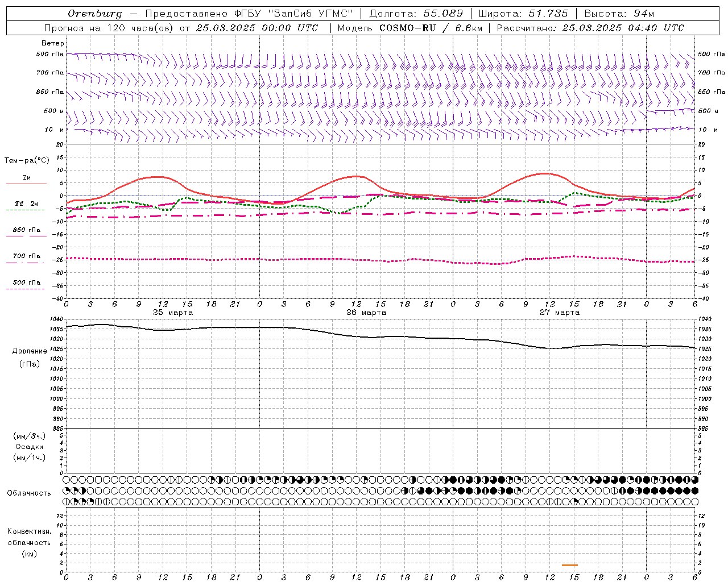This screenshot has width=728, height=582.
Task: Click the (км) unit under Конвективн. облачность
Action: coord(30,554)
